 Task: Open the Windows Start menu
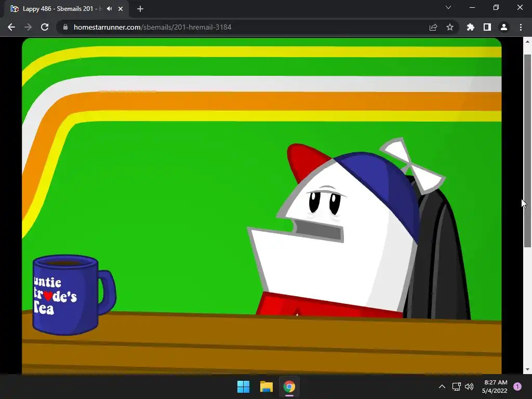point(243,387)
